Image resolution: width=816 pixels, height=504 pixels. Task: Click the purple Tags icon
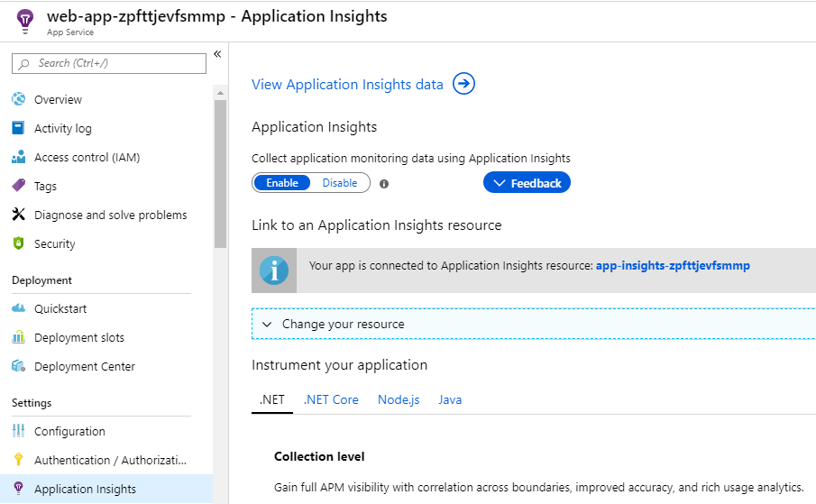[18, 187]
